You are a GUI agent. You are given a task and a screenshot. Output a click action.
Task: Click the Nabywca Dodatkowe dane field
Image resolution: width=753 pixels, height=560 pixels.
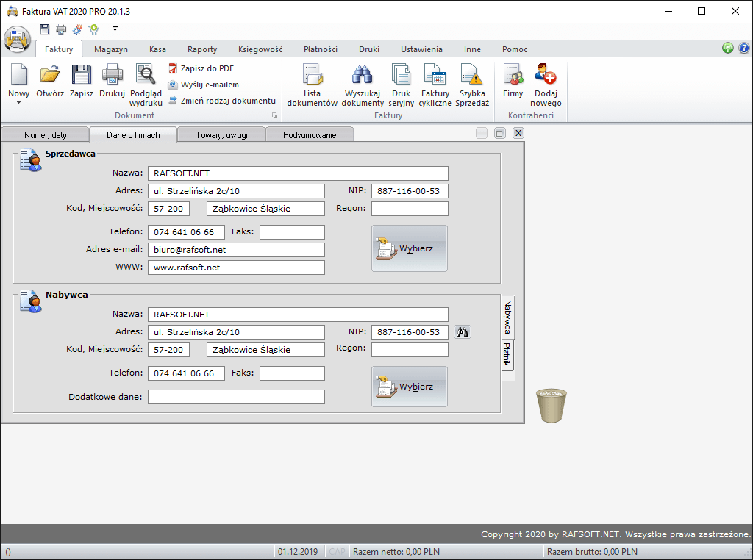coord(236,397)
